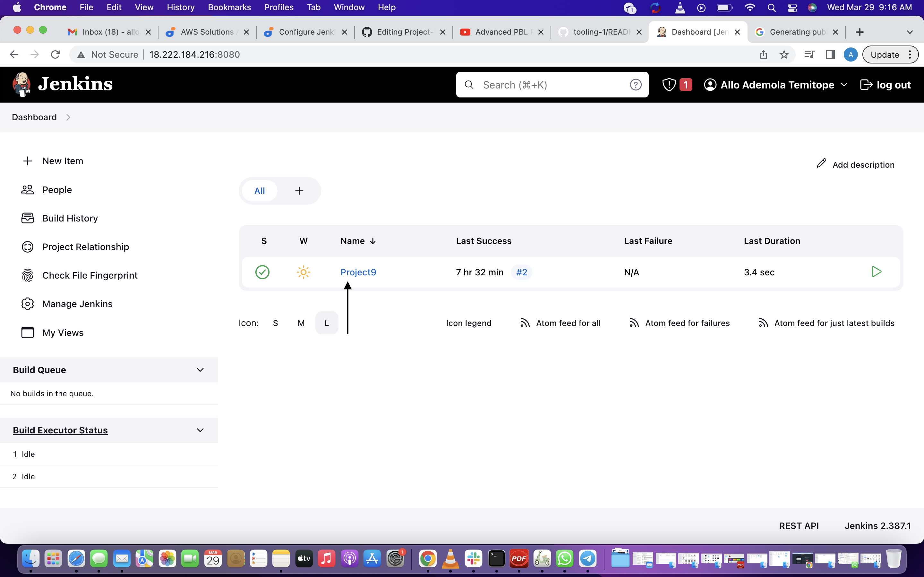Image resolution: width=924 pixels, height=577 pixels.
Task: Set icon size to Small
Action: click(x=275, y=323)
